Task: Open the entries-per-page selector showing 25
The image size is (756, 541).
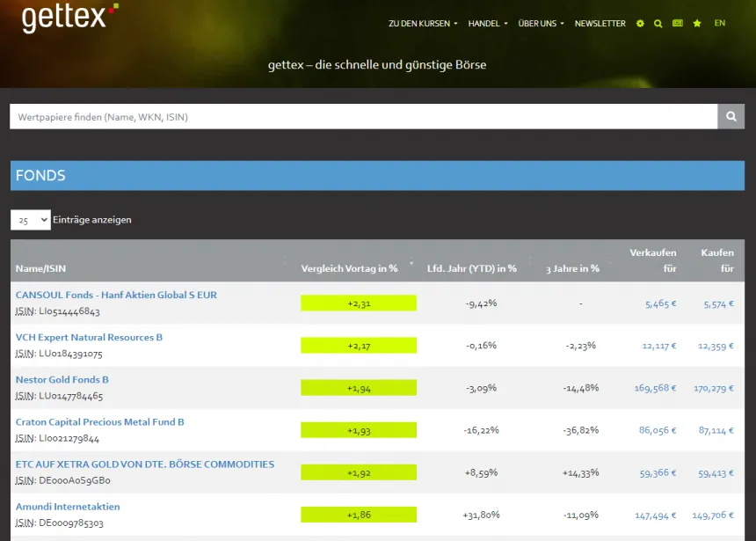Action: point(31,219)
